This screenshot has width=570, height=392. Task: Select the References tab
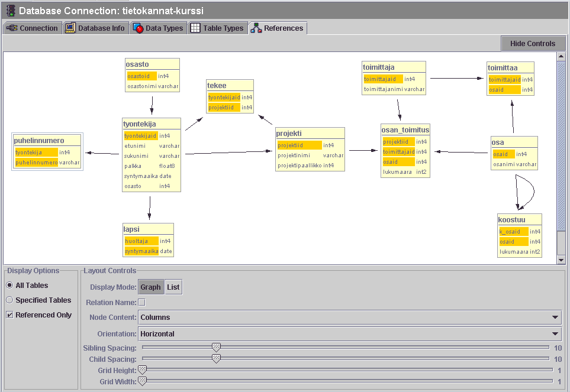[x=278, y=28]
